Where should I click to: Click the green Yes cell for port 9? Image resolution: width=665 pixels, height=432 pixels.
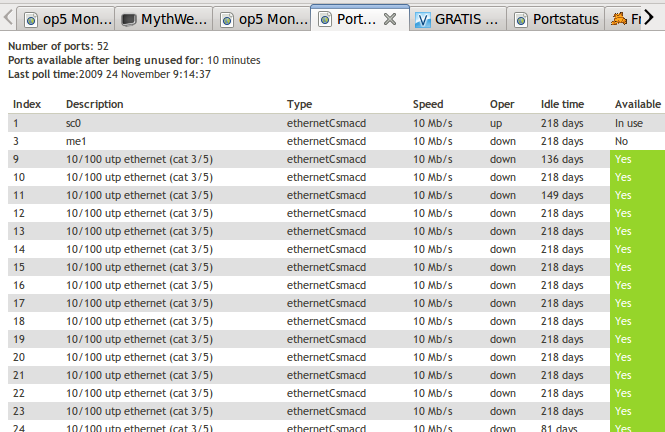pos(624,159)
